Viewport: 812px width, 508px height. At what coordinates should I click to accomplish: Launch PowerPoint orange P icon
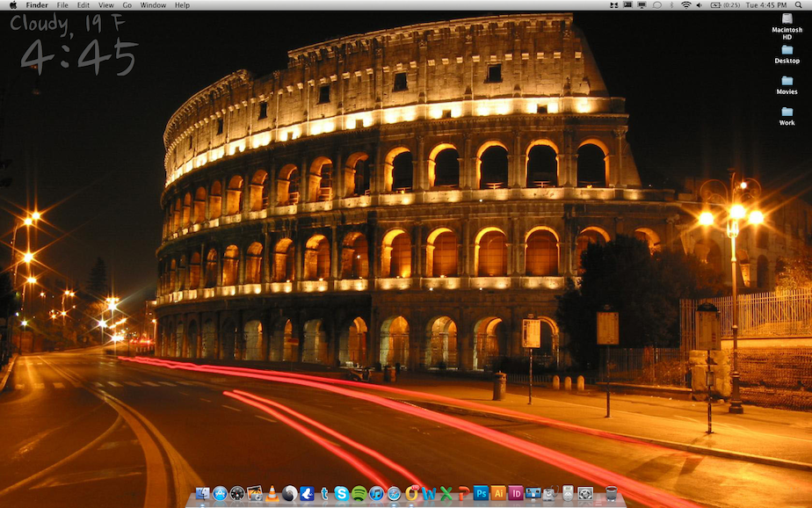463,494
